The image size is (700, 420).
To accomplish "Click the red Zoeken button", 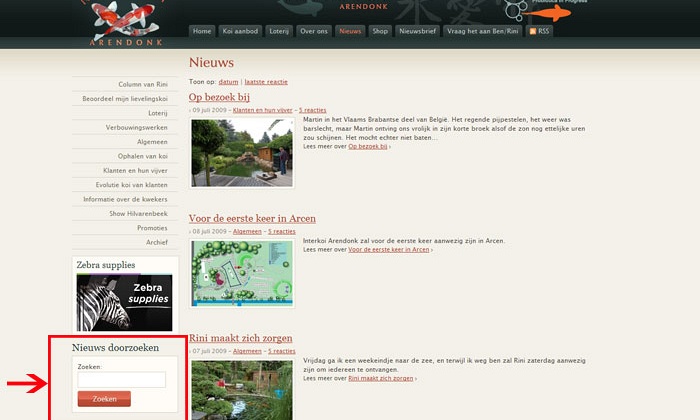I will point(104,399).
